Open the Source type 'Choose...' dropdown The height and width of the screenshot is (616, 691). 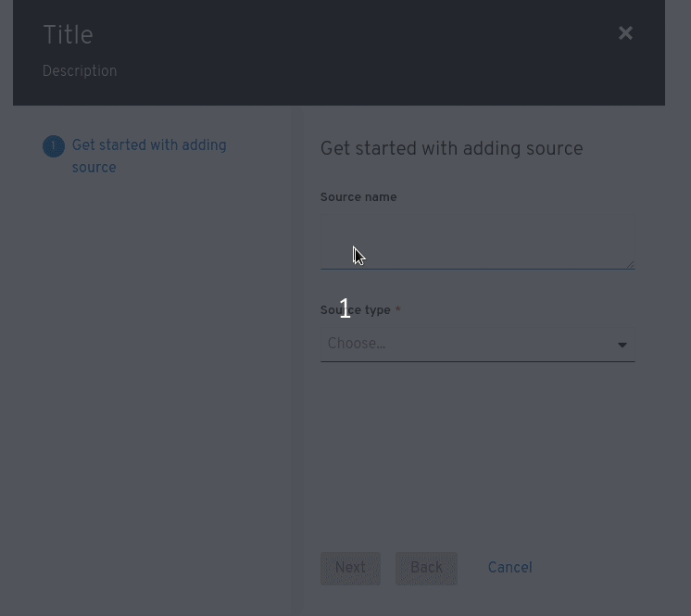click(478, 345)
